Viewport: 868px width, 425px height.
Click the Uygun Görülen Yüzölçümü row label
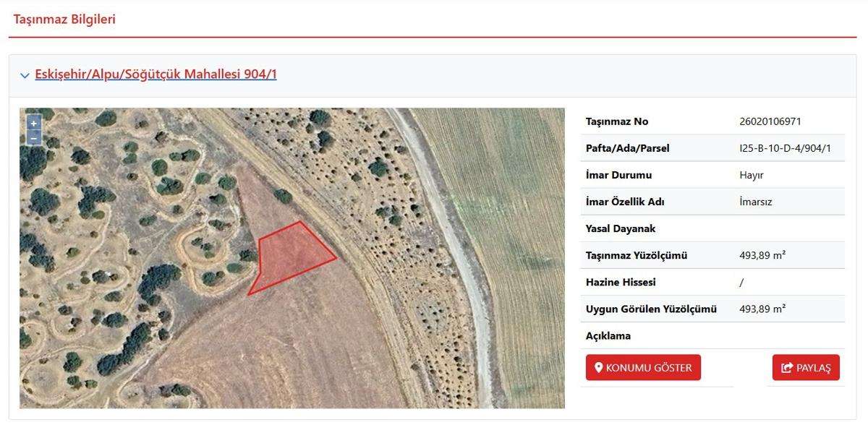pyautogui.click(x=651, y=309)
